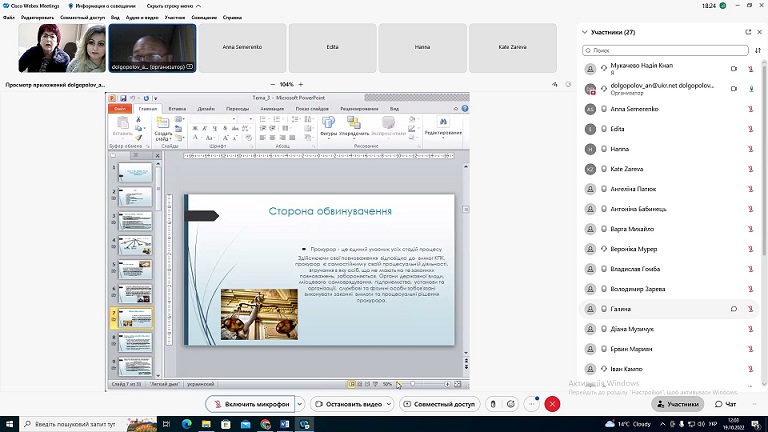
Task: Click the Mail app taskbar icon
Action: (x=245, y=424)
